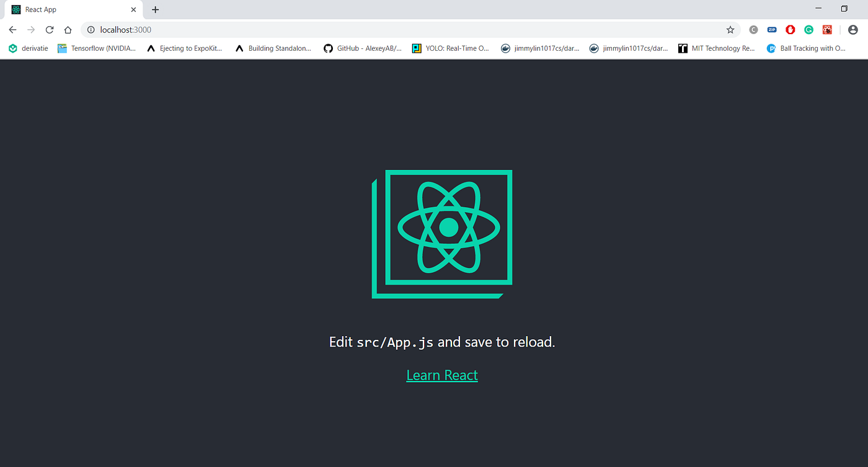Open a new browser tab
This screenshot has width=868, height=467.
click(155, 9)
